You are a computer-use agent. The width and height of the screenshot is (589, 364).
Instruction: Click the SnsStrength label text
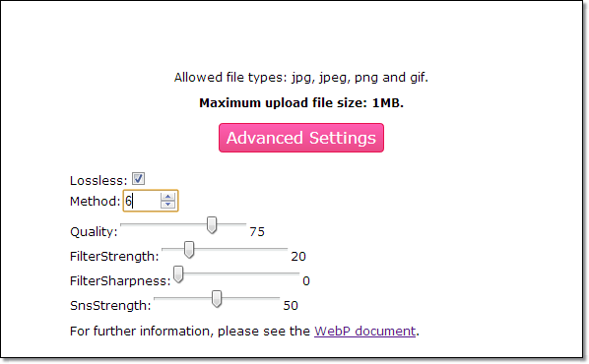pos(110,305)
